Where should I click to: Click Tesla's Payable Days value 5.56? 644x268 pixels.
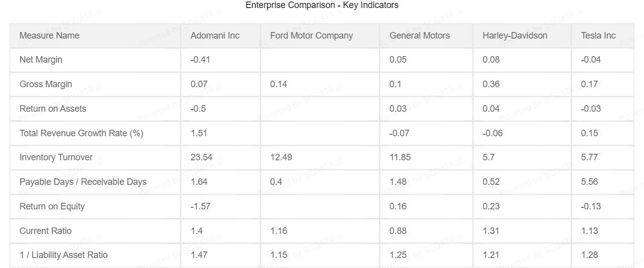tap(589, 182)
